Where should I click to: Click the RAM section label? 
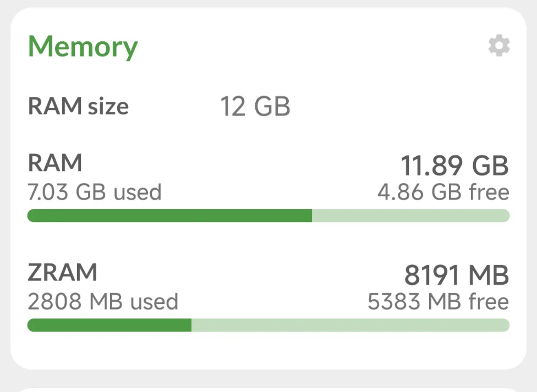55,163
